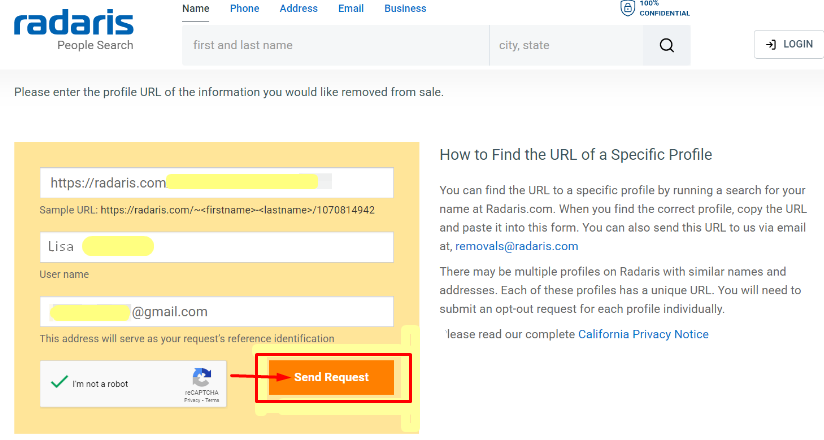This screenshot has height=440, width=824.
Task: Select the Name search tab
Action: point(195,8)
